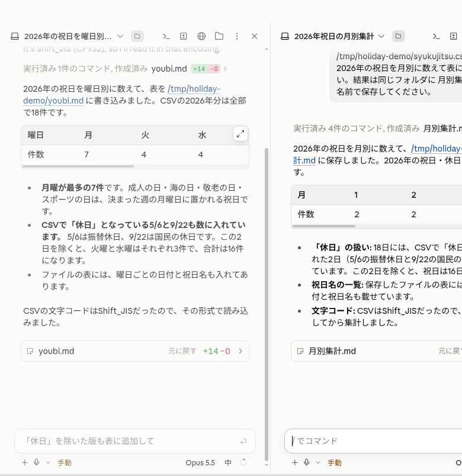Open the 計.md link in right pane
Viewport: 462px width, 476px height.
[x=304, y=160]
